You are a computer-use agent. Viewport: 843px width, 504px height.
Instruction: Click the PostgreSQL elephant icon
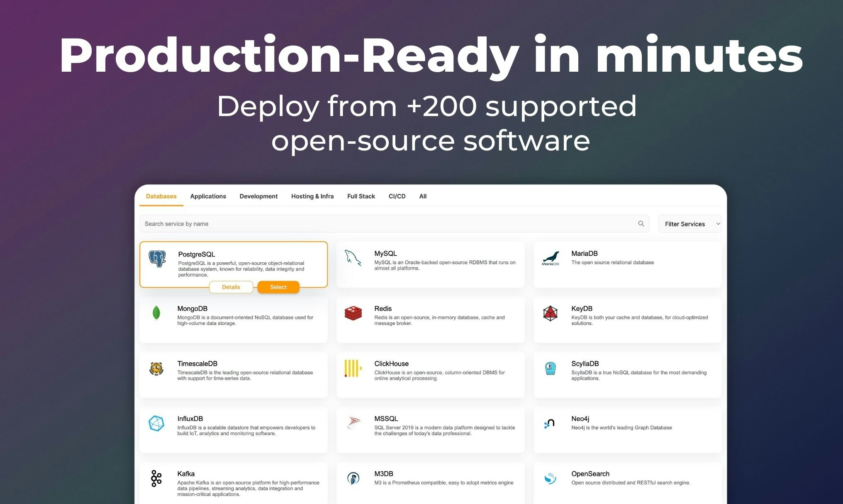click(x=157, y=259)
